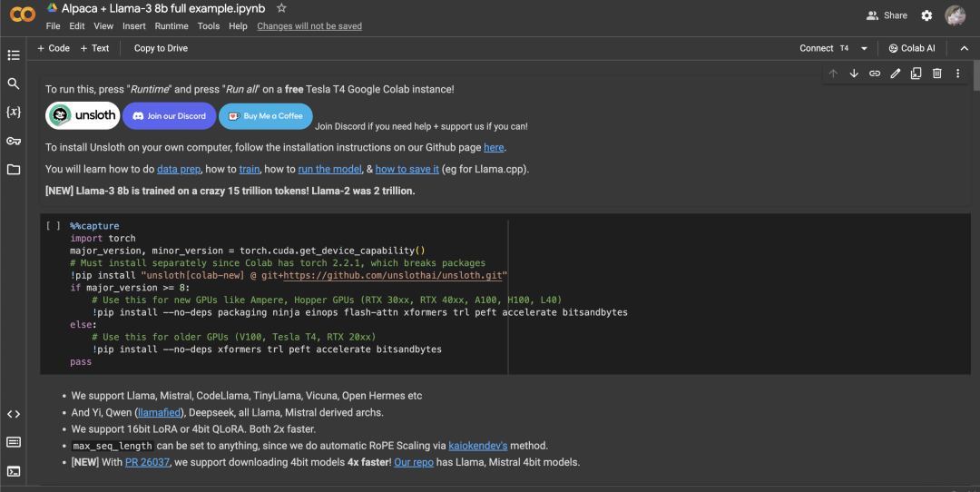Open the kaiokendev's link
The image size is (980, 492).
pos(478,446)
